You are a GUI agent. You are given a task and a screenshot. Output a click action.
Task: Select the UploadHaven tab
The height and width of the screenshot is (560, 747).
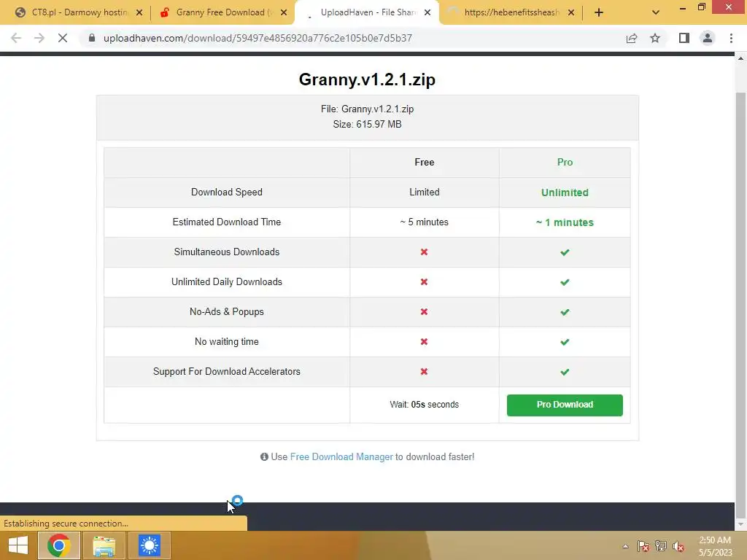(x=367, y=12)
